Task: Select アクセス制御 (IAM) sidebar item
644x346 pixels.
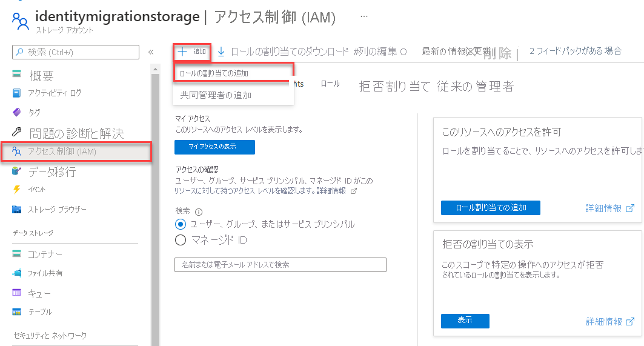Action: pyautogui.click(x=76, y=151)
